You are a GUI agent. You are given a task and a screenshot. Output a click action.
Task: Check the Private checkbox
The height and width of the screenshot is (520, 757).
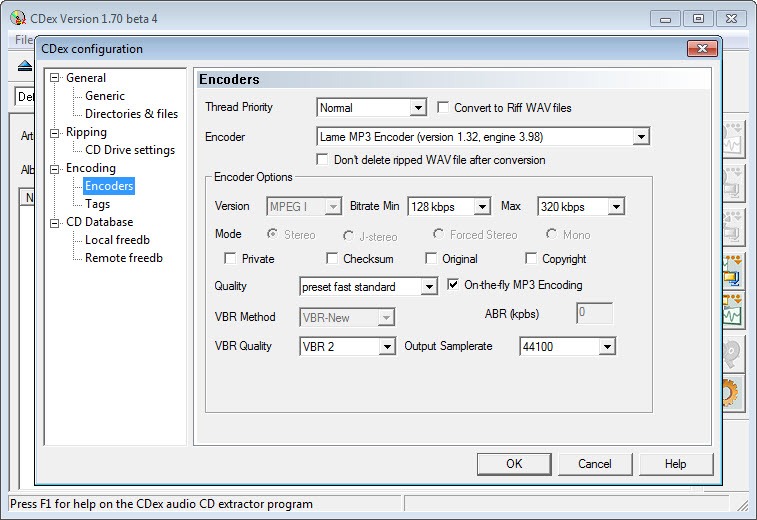(230, 258)
